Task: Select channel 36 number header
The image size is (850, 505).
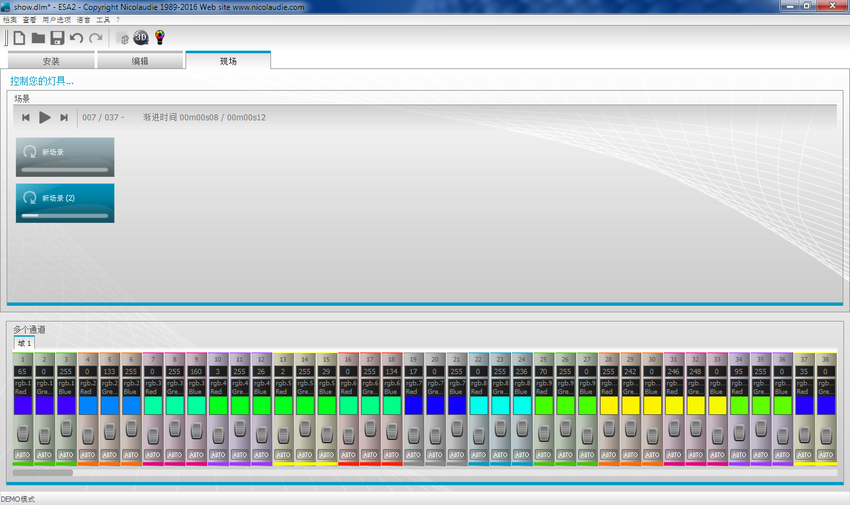Action: click(x=782, y=359)
